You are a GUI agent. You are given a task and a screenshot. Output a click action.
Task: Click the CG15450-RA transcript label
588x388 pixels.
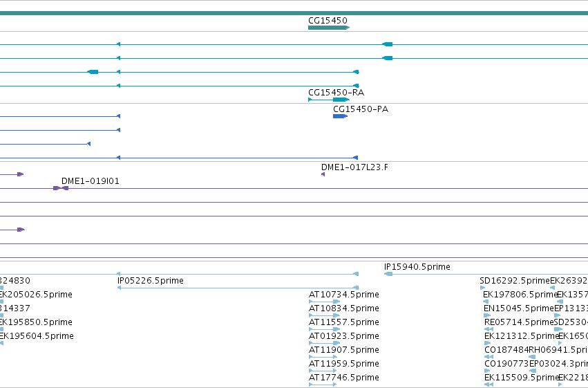coord(336,92)
